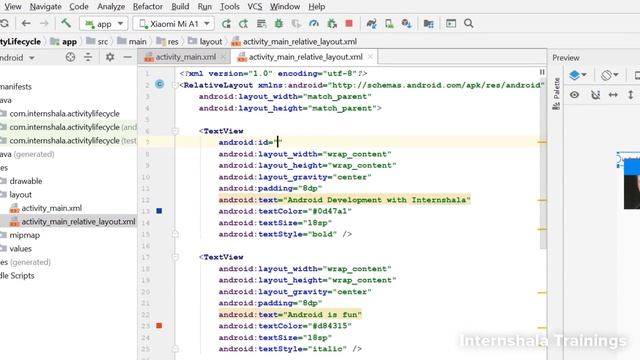Viewport: 640px width, 360px height.
Task: Close the activity_main_relative_layout.xml tab
Action: 370,57
